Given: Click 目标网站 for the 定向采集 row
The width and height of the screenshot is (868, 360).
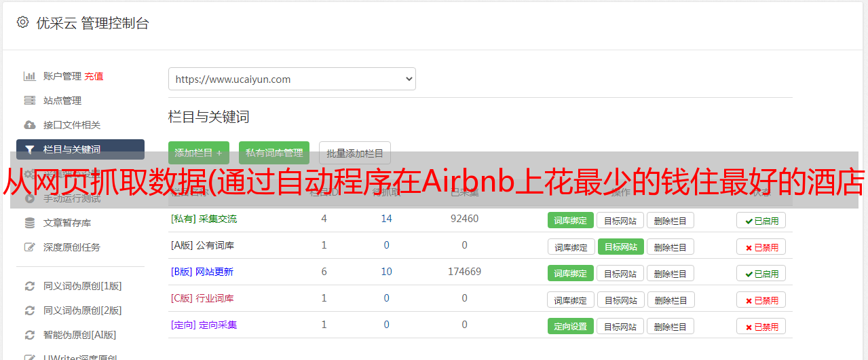Looking at the screenshot, I should click(x=620, y=326).
